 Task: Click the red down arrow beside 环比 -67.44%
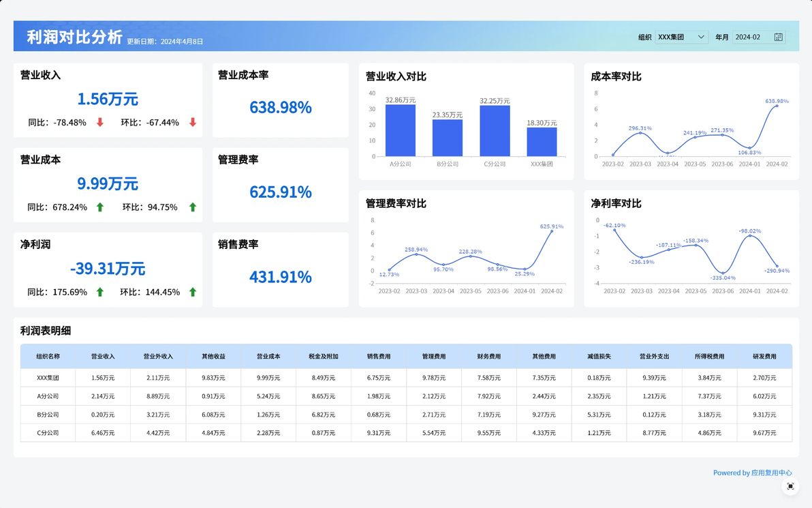(x=193, y=122)
